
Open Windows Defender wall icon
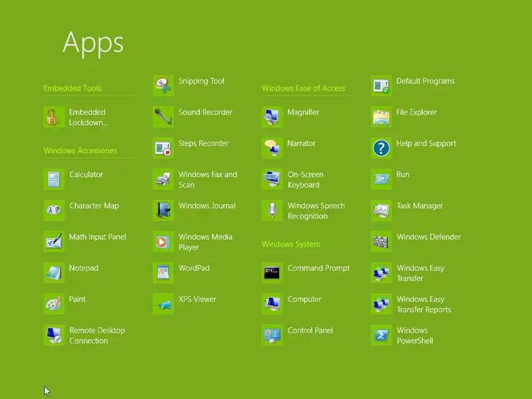coord(381,242)
